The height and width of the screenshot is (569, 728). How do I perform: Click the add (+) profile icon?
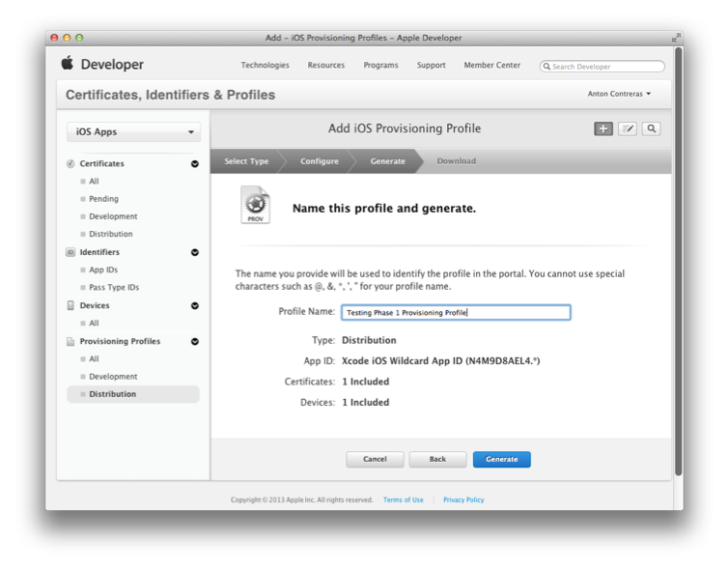(603, 128)
